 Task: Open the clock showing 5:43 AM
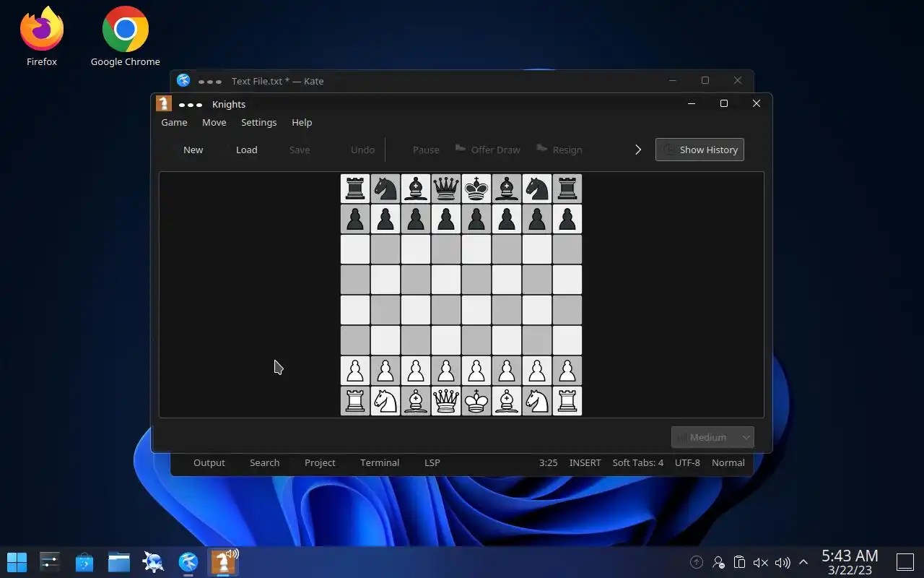coord(850,562)
